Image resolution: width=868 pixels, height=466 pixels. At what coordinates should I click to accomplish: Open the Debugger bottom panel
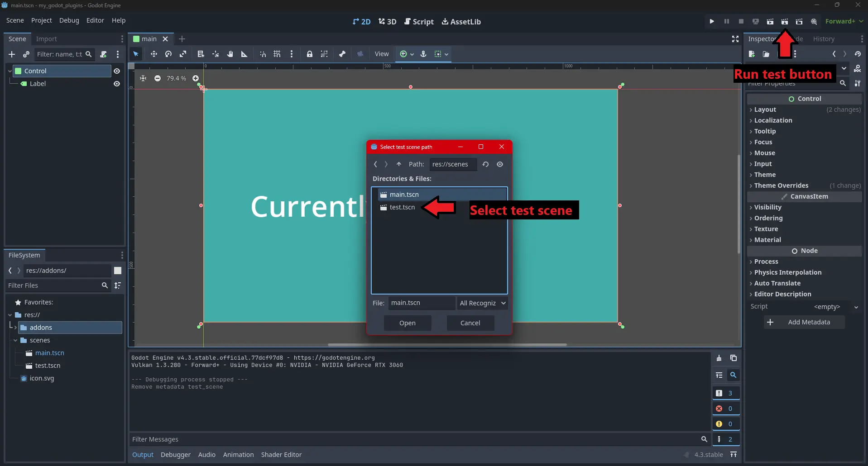click(x=176, y=455)
